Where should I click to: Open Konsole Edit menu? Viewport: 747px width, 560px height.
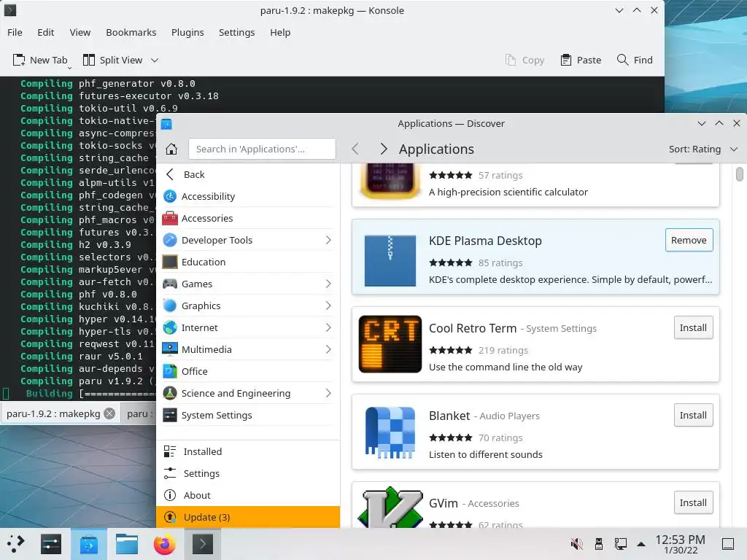coord(46,32)
